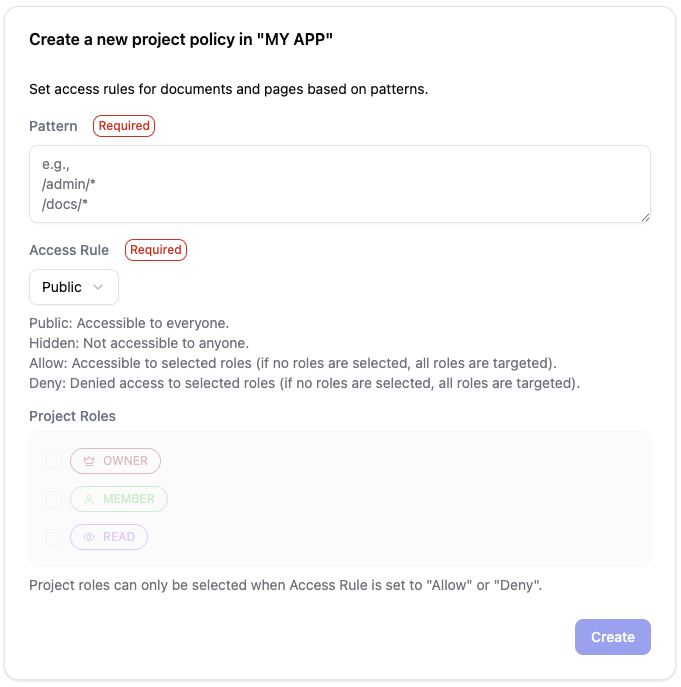Click the person icon in MEMBER badge
Image resolution: width=681 pixels, height=687 pixels.
89,499
